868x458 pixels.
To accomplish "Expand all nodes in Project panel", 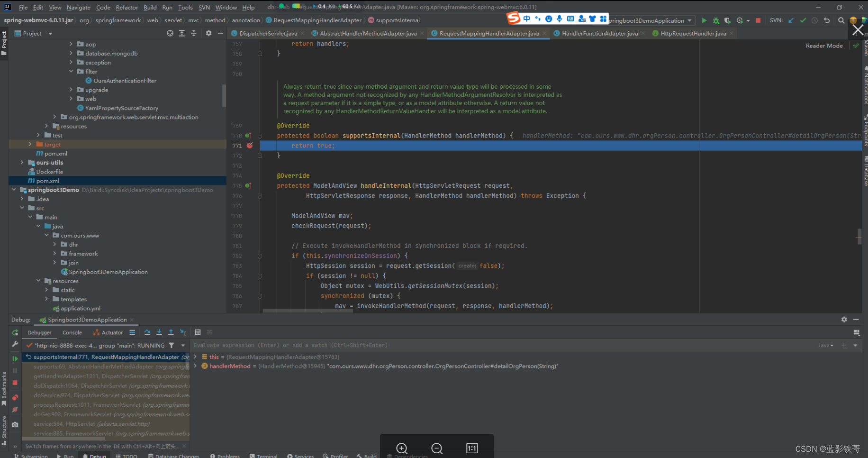I will [182, 33].
